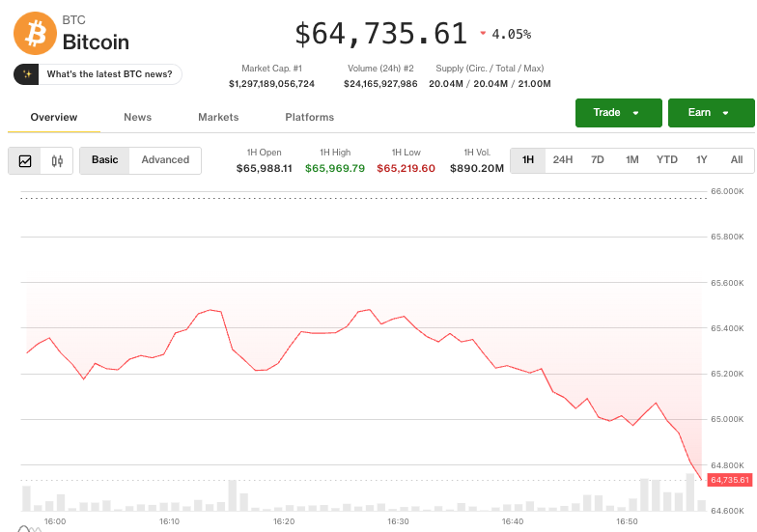Pick the YTD time range
The width and height of the screenshot is (757, 532).
pos(666,160)
